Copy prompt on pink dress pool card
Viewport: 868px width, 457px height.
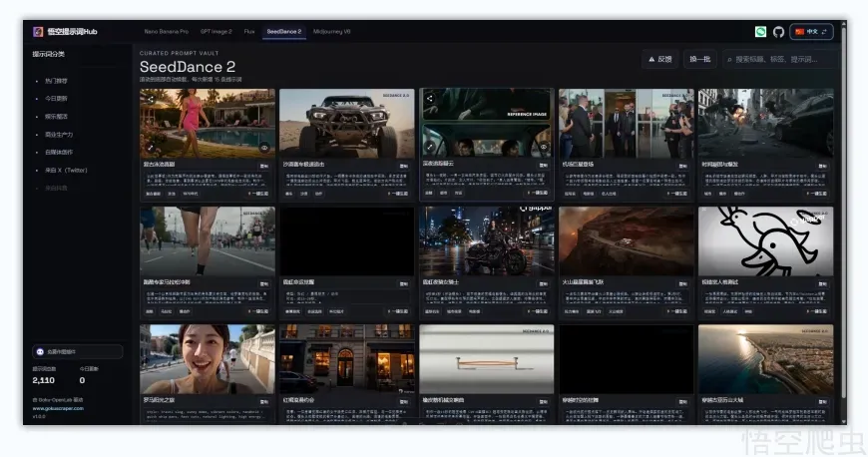point(264,166)
